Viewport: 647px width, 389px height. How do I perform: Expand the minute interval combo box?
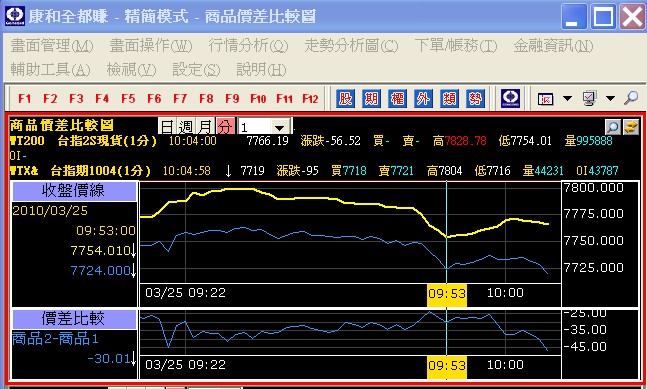click(x=280, y=127)
